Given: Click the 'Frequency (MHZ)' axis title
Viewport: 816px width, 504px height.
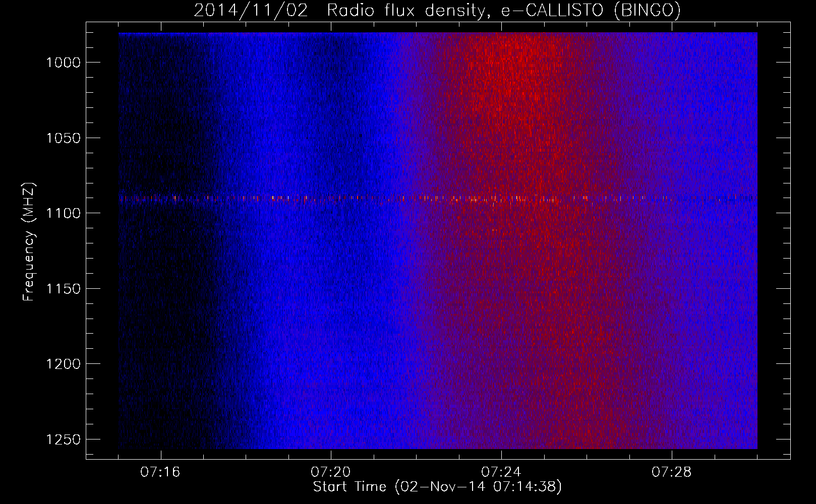Looking at the screenshot, I should tap(29, 242).
